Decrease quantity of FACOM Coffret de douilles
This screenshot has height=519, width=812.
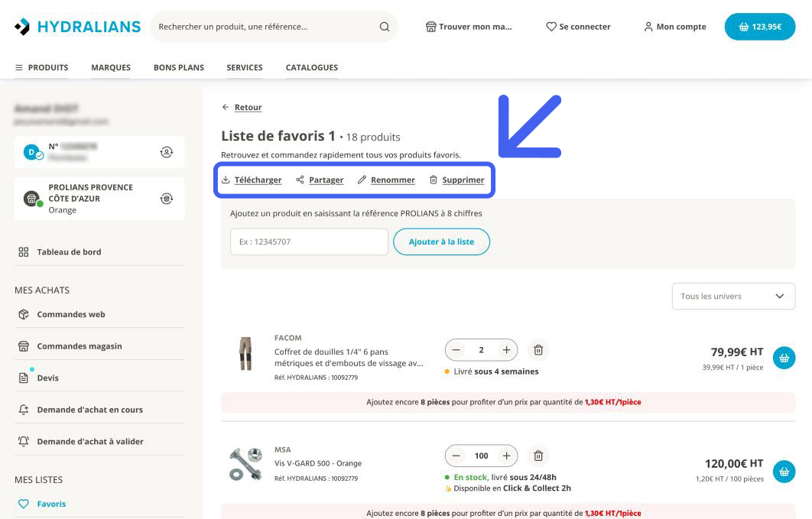[456, 350]
